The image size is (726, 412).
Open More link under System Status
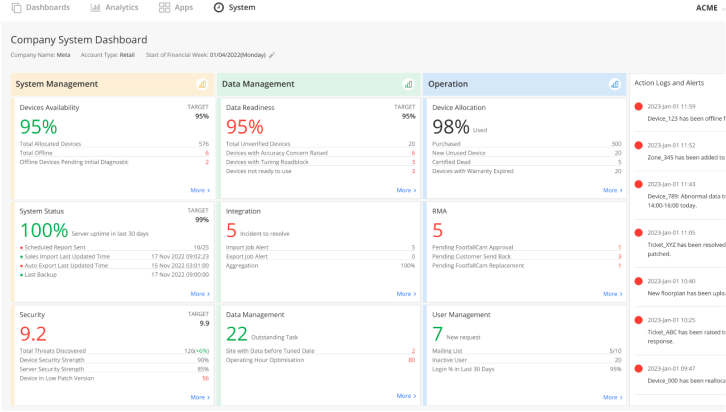(200, 294)
